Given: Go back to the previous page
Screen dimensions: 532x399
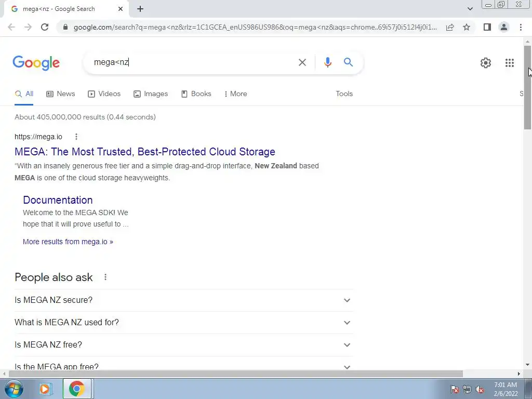Looking at the screenshot, I should (x=11, y=27).
